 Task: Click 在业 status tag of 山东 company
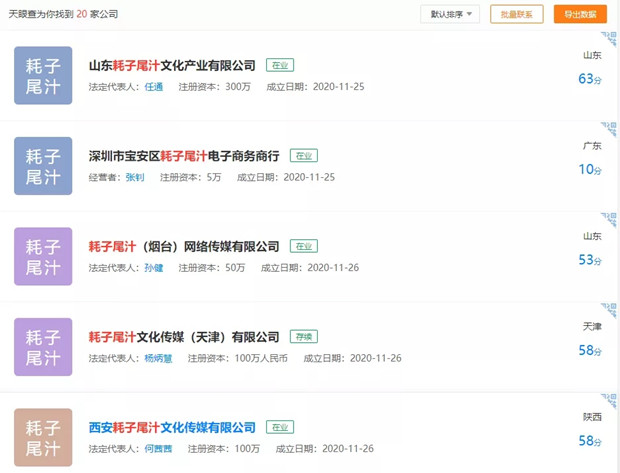[280, 65]
